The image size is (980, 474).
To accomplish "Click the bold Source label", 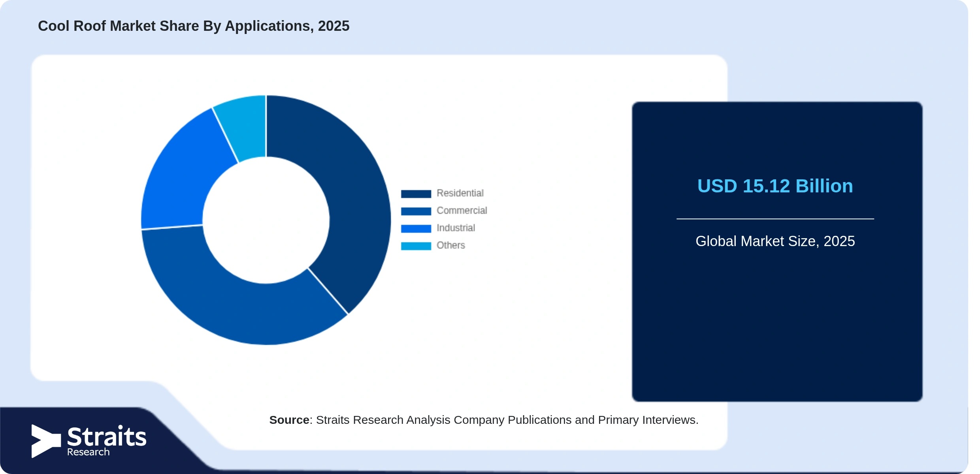I will click(289, 420).
